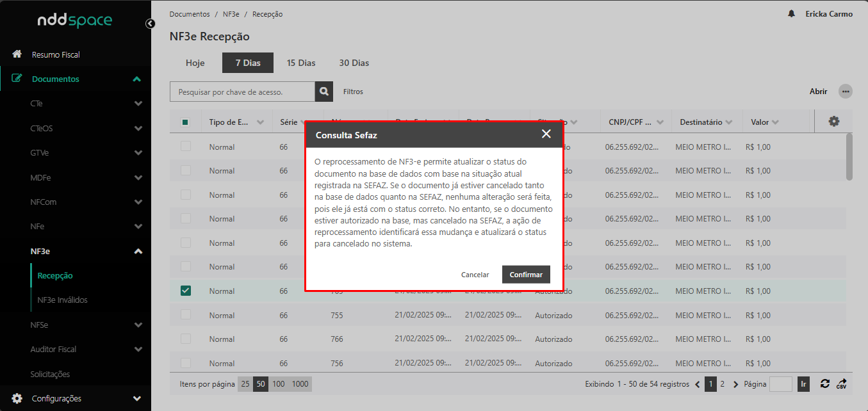Expand the CTe sidebar menu
Viewport: 868px width, 411px height.
click(138, 103)
